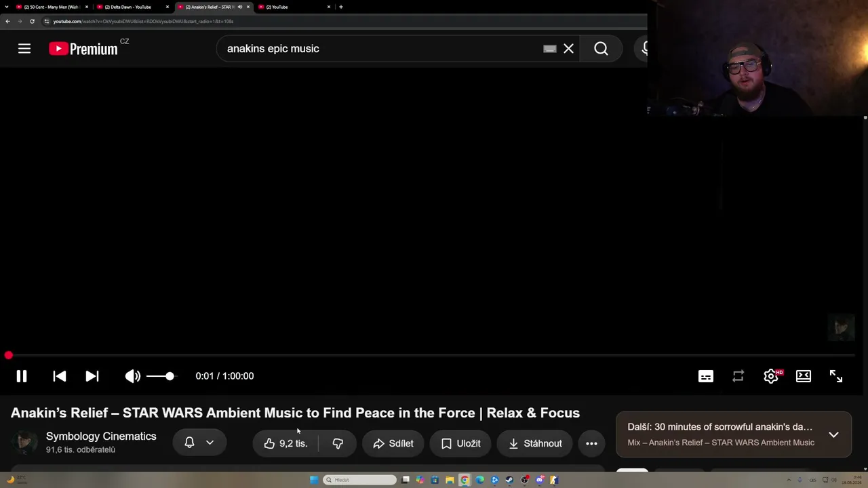The width and height of the screenshot is (868, 488).
Task: Open Symbology Cinematics channel avatar
Action: (24, 443)
